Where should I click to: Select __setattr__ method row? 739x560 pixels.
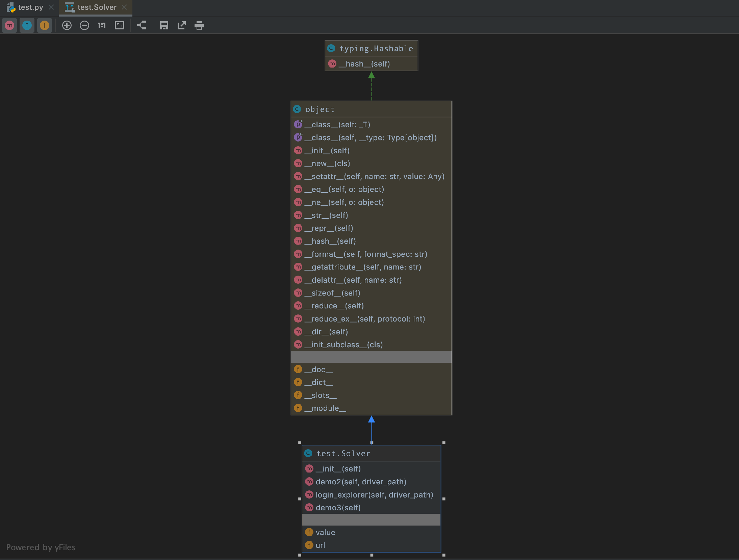[371, 176]
